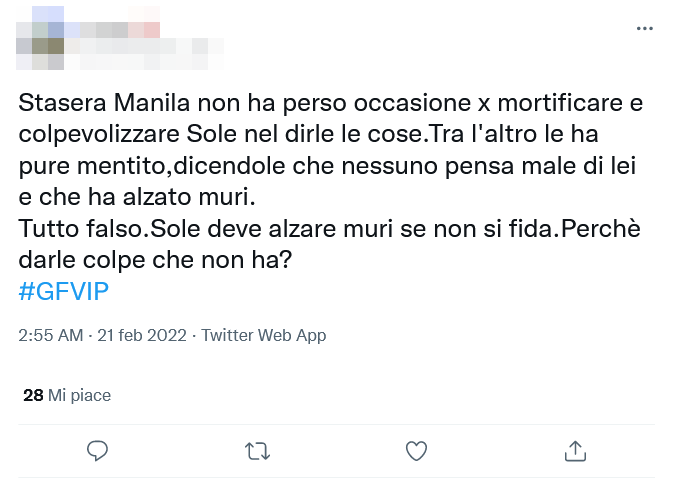Click the 2:55 AM timestamp

pyautogui.click(x=51, y=336)
